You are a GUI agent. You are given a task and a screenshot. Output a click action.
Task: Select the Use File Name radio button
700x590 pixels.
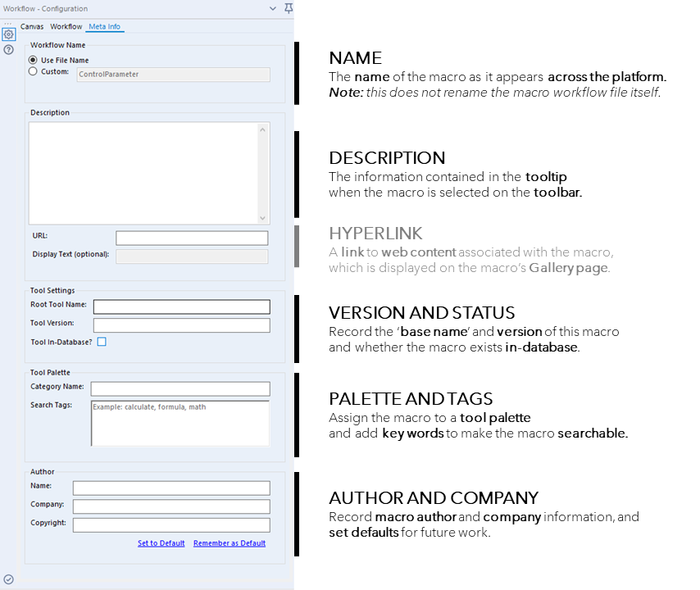[33, 60]
